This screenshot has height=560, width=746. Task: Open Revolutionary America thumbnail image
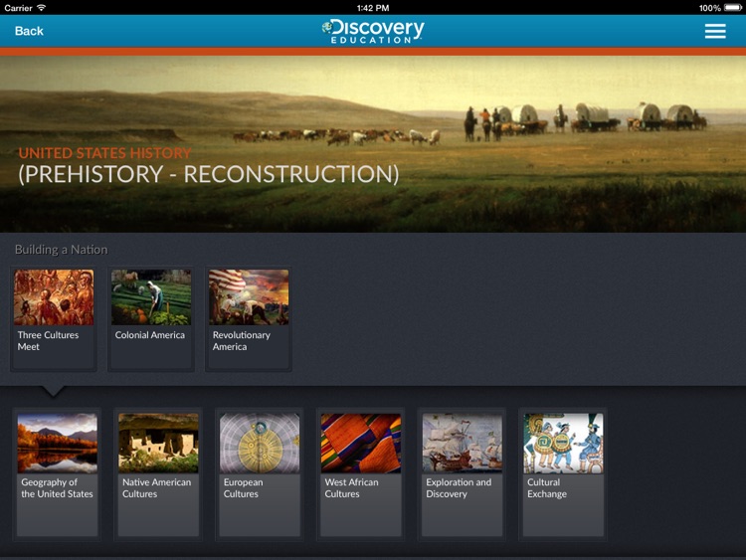click(x=249, y=297)
